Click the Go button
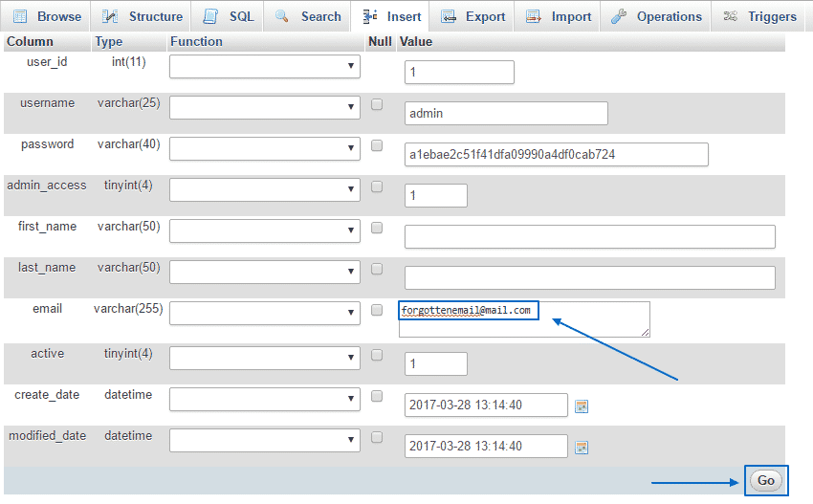The width and height of the screenshot is (813, 504). 766,481
